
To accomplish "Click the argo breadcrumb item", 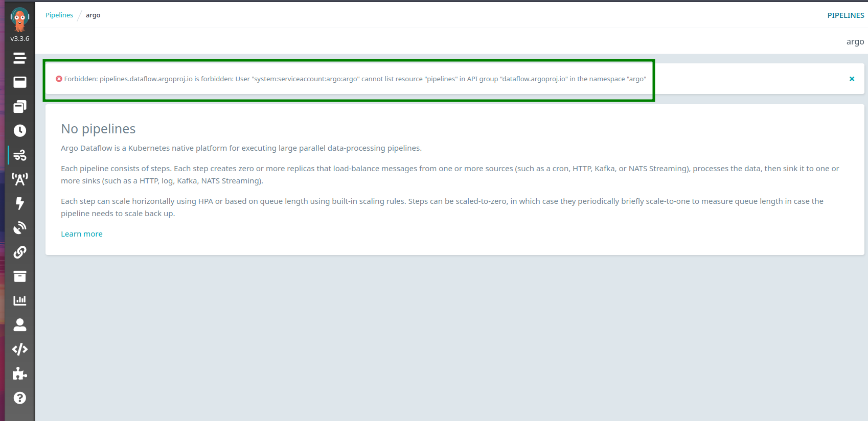I will point(93,15).
